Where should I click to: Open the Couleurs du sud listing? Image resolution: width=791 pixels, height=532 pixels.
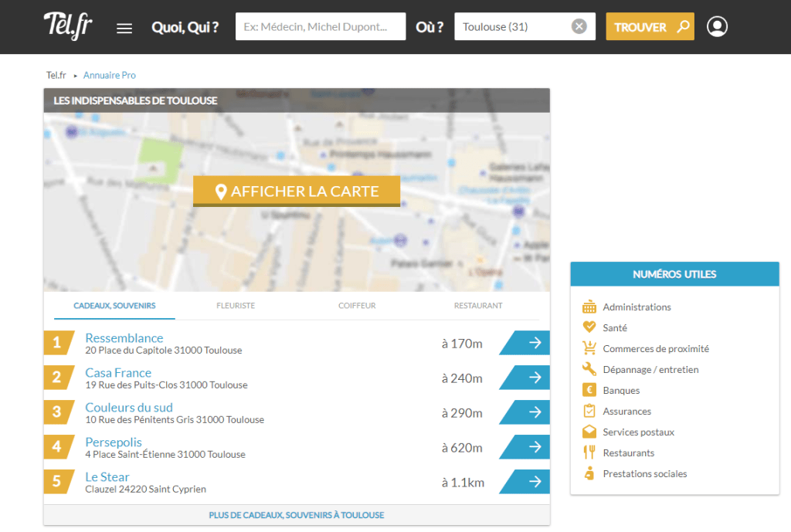click(x=129, y=408)
